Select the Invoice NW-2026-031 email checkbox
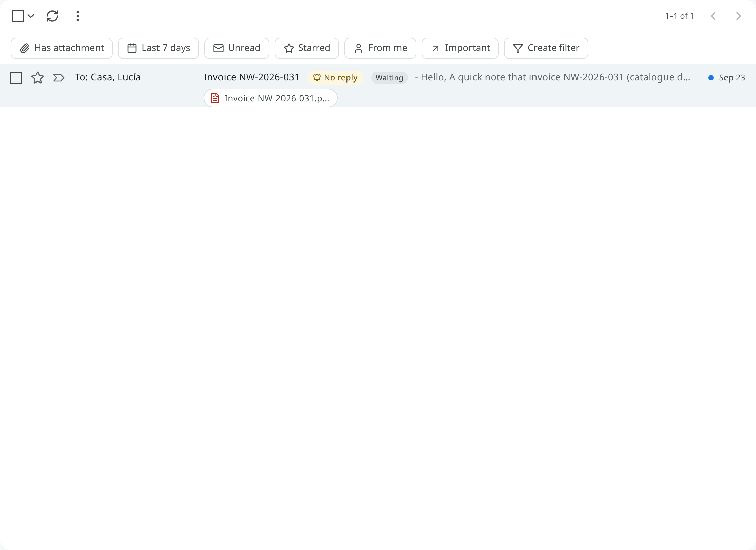Viewport: 756px width, 550px height. click(x=16, y=78)
